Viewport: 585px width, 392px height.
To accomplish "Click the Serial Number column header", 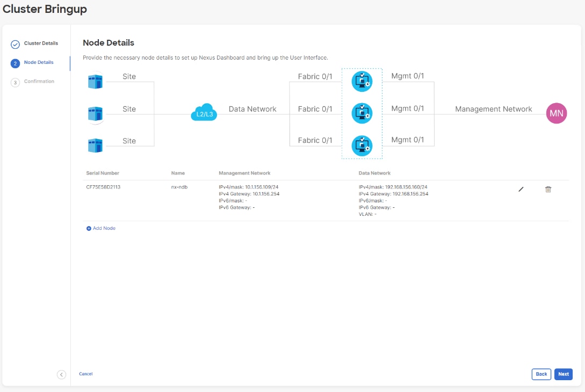I will [103, 173].
